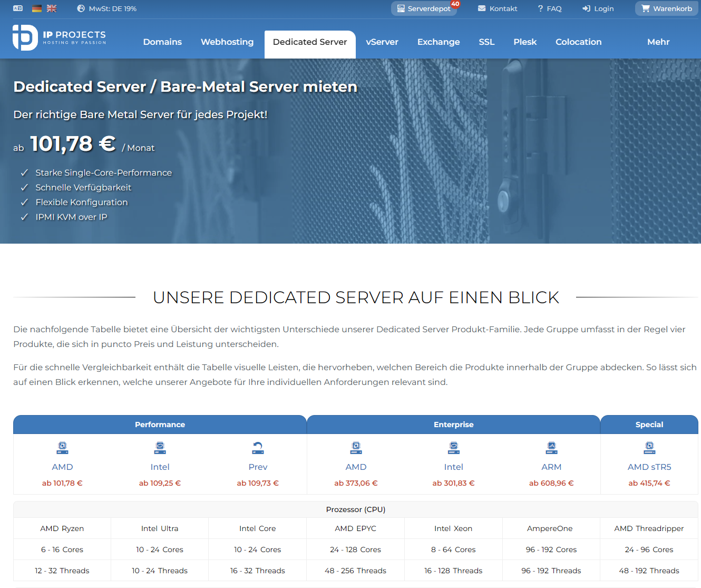Click the AMD Ryzen cell
Viewport: 701px width, 588px height.
[x=62, y=528]
